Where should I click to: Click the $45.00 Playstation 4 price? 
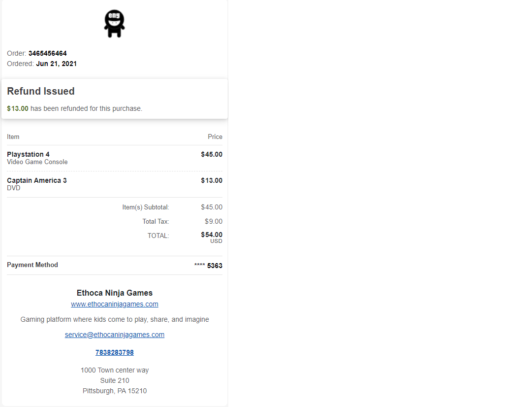click(x=212, y=154)
